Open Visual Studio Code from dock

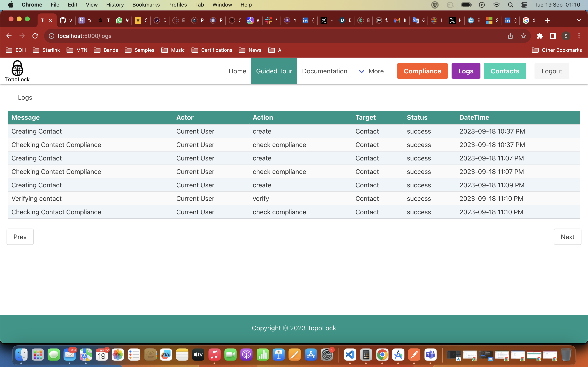point(350,355)
